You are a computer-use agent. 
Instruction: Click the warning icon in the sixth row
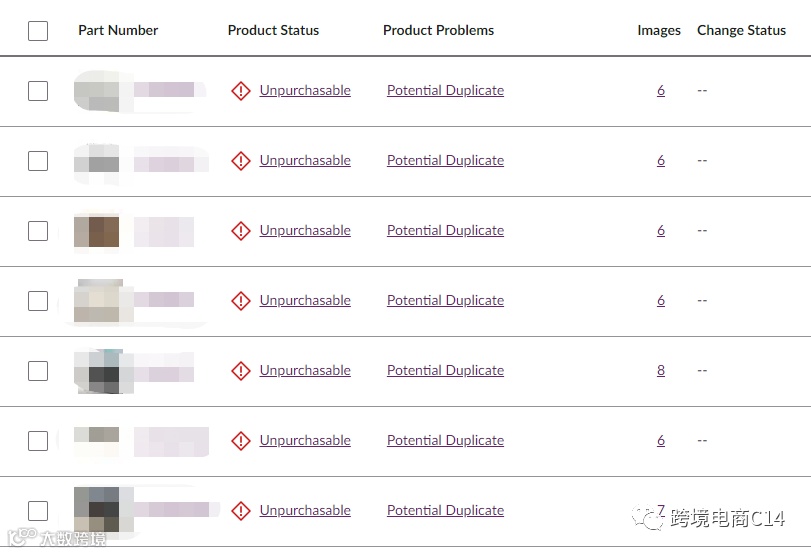(x=240, y=441)
